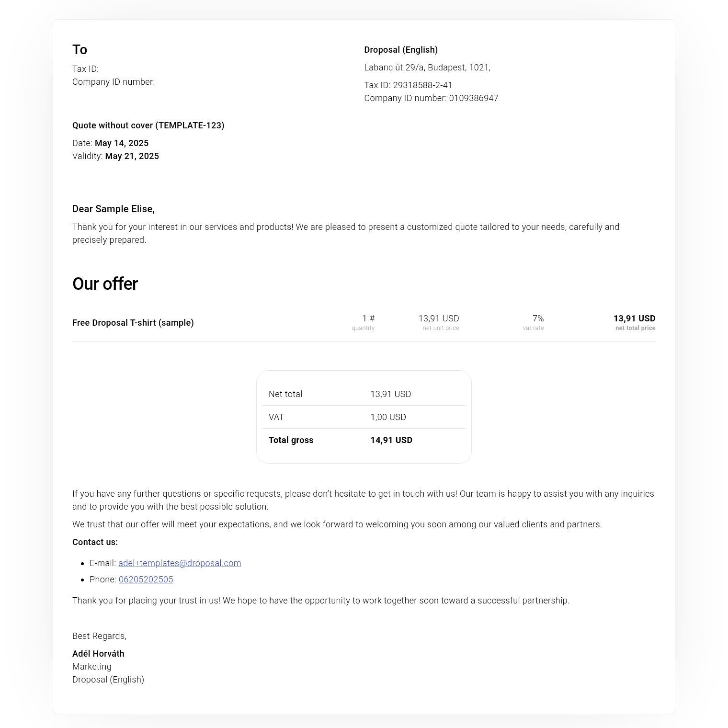Screen dimensions: 728x728
Task: Click the Quote without cover (TEMPLATE-123) title
Action: pos(148,125)
